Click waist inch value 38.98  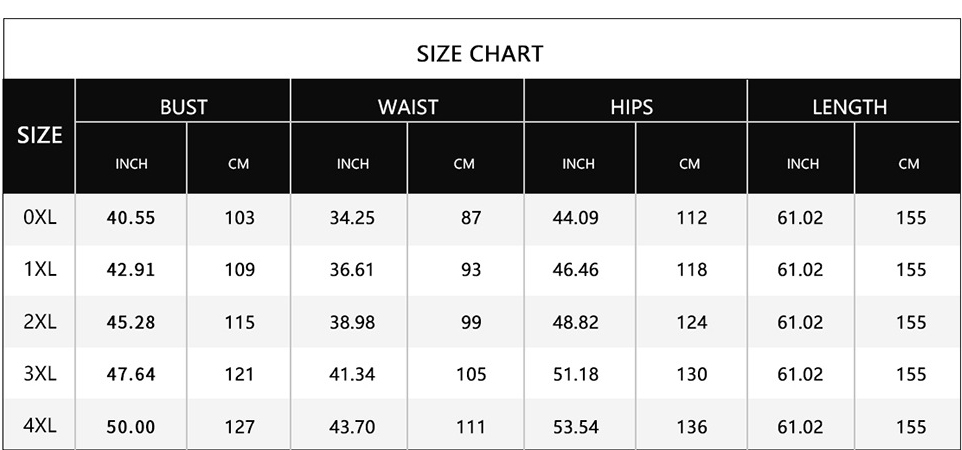tap(352, 322)
